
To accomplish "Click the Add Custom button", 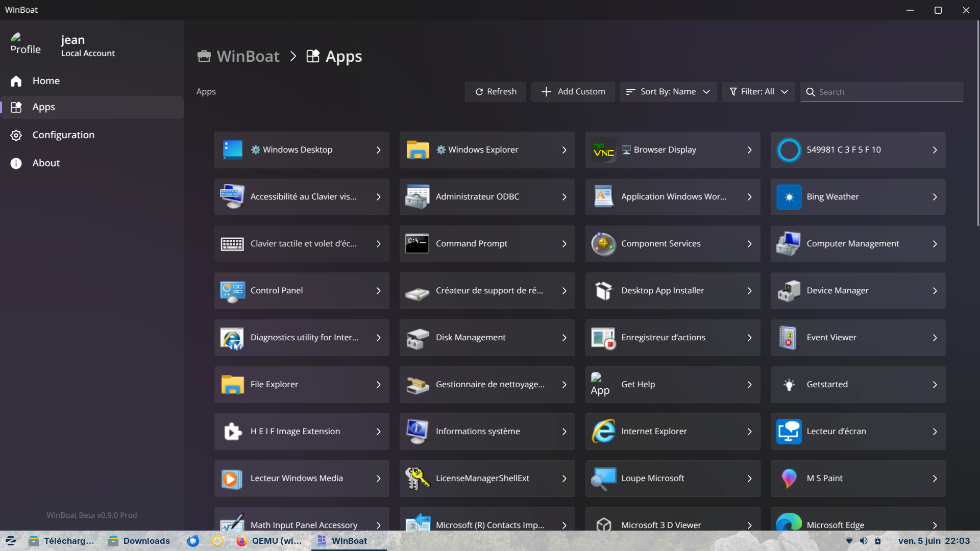I will click(x=573, y=92).
